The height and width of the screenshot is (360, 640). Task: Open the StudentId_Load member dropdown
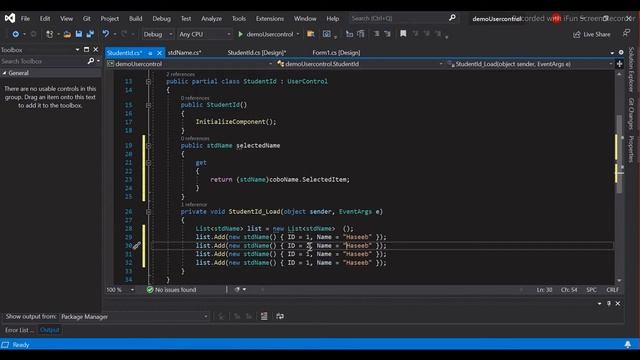point(530,64)
